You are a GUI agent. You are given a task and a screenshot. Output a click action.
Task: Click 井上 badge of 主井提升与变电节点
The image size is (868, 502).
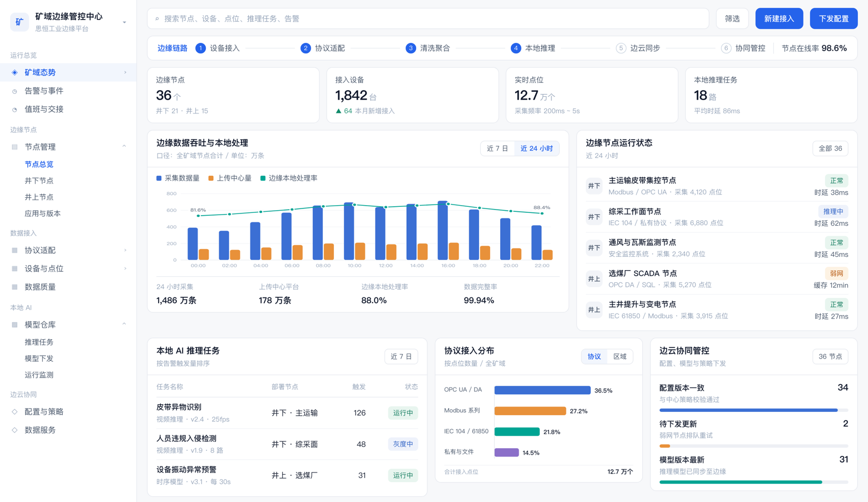pos(594,310)
